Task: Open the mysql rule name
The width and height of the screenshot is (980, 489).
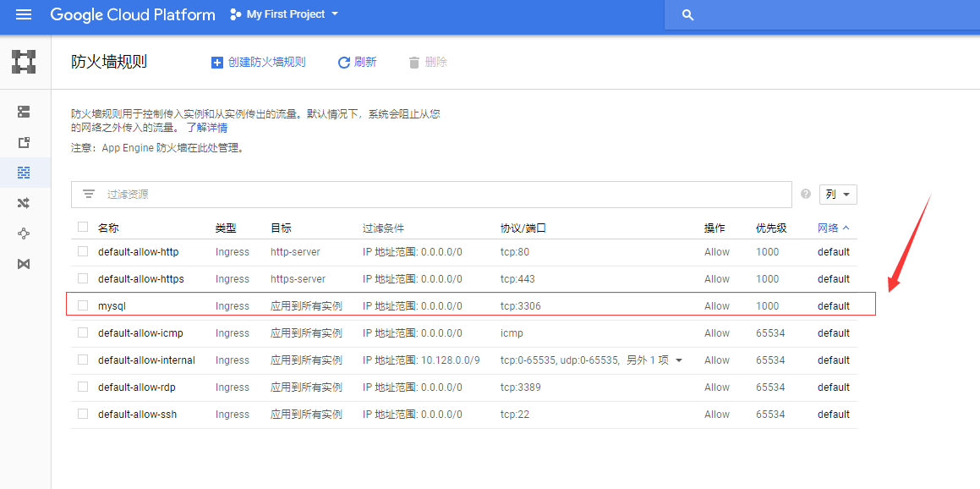Action: coord(112,305)
